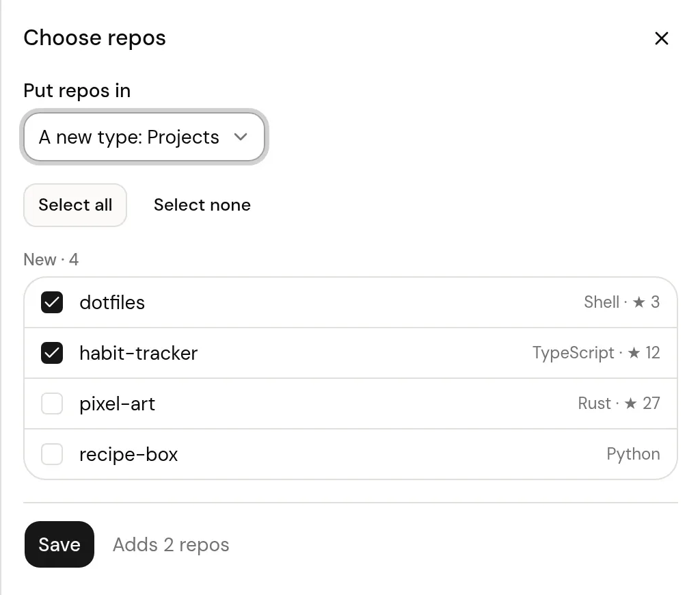Check the recipe-box checkbox

point(52,454)
